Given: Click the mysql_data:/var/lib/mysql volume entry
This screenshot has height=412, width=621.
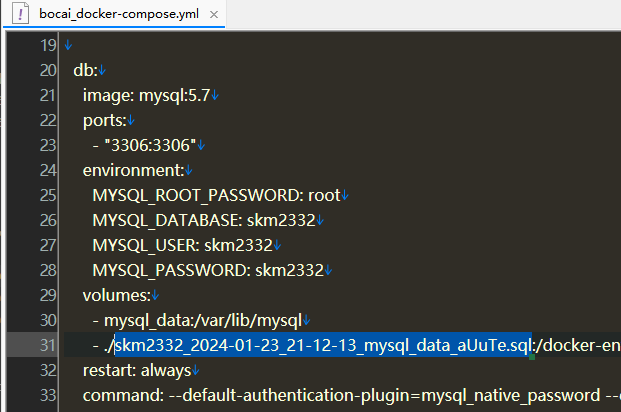Looking at the screenshot, I should pyautogui.click(x=203, y=320).
